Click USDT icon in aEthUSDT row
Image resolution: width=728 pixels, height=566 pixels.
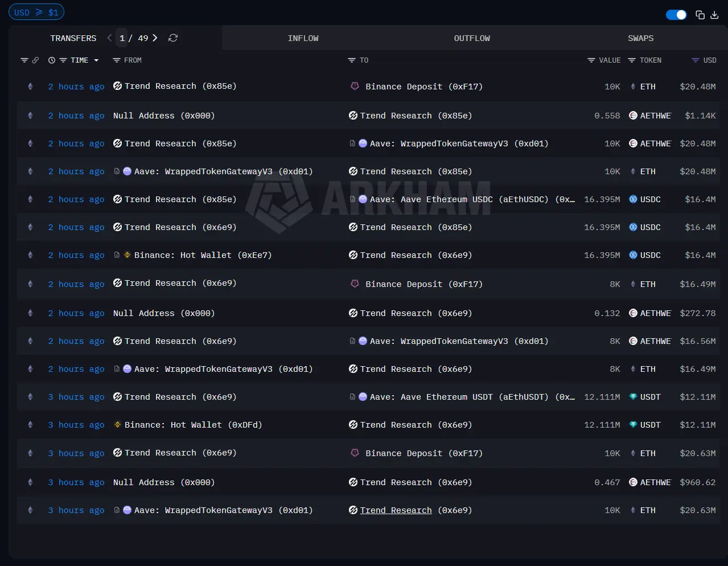[x=633, y=397]
